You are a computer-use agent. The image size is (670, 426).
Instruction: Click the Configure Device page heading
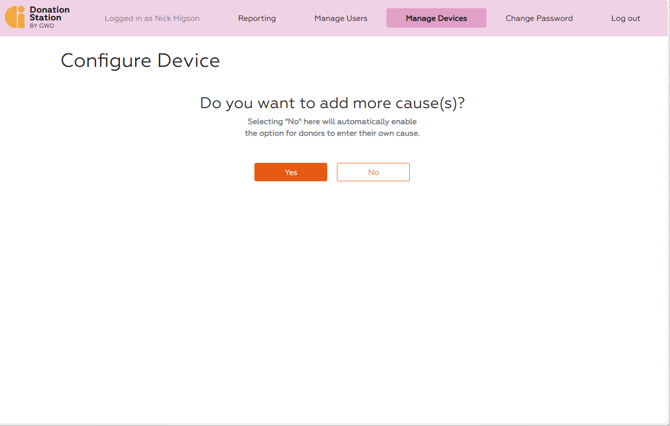tap(140, 61)
